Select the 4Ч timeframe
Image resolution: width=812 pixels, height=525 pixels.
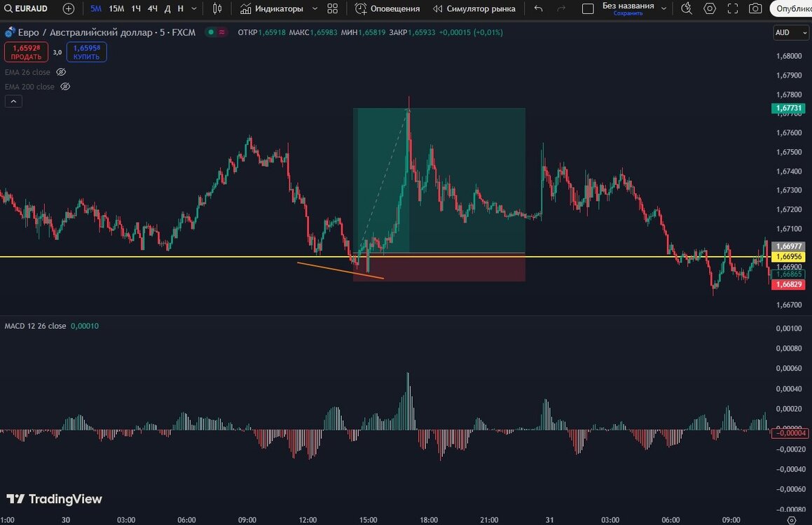pos(152,8)
